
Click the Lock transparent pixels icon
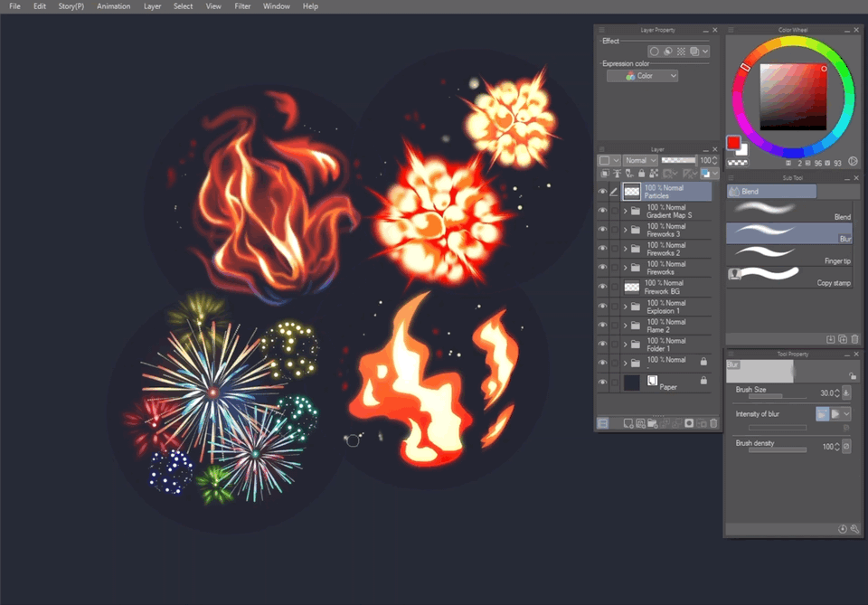[x=654, y=174]
